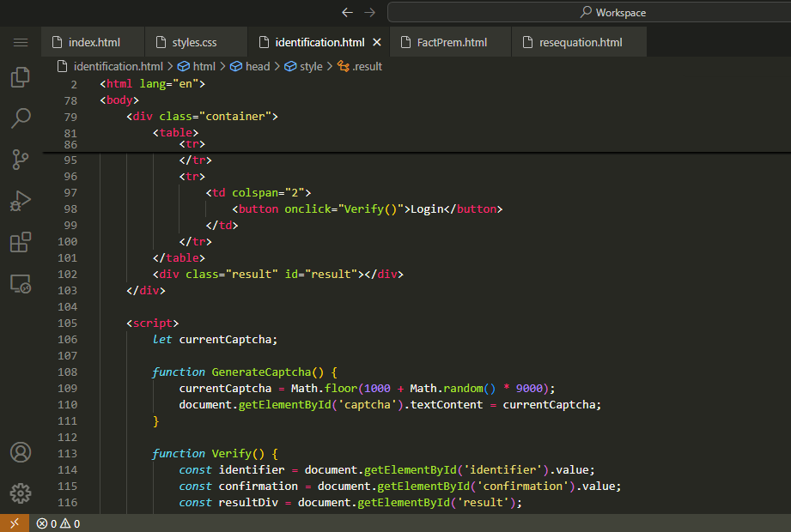The height and width of the screenshot is (532, 791).
Task: Open the Accounts icon
Action: 21,452
